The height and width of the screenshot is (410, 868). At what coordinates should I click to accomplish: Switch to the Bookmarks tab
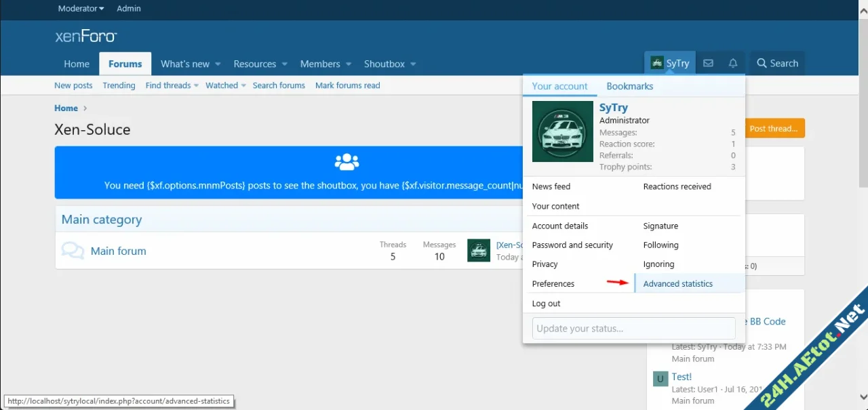pos(629,86)
